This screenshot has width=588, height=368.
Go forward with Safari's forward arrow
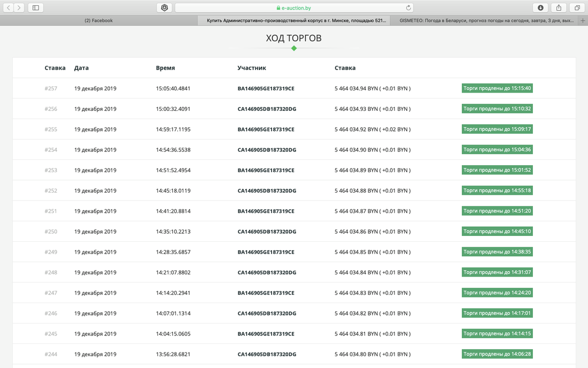19,7
